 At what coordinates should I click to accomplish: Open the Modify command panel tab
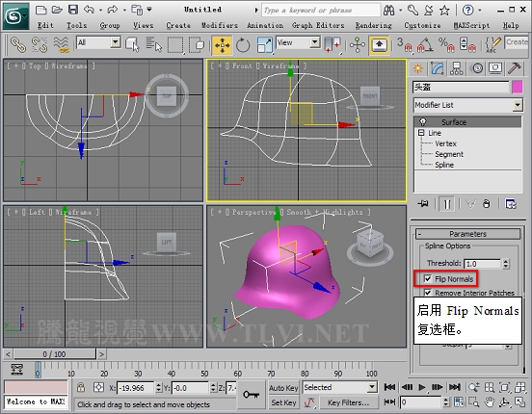coord(438,68)
